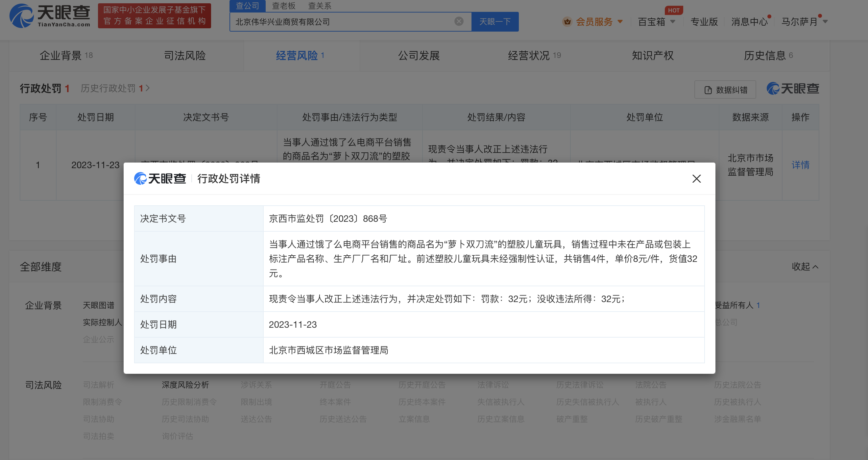Open the 专业版 link

coord(704,22)
